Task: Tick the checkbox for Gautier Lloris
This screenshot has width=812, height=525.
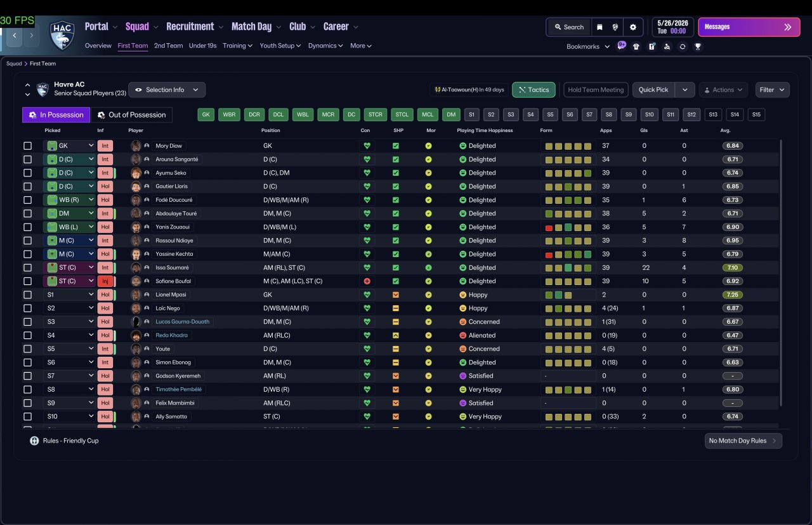Action: (27, 187)
